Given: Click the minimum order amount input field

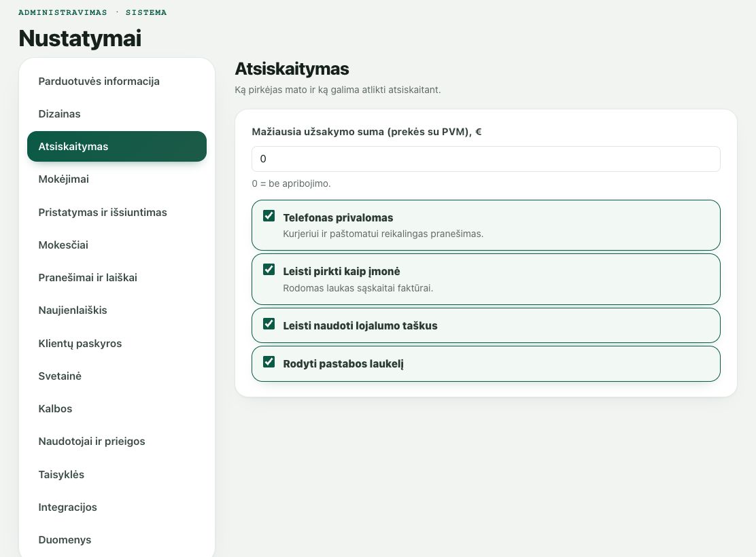Looking at the screenshot, I should [x=486, y=159].
